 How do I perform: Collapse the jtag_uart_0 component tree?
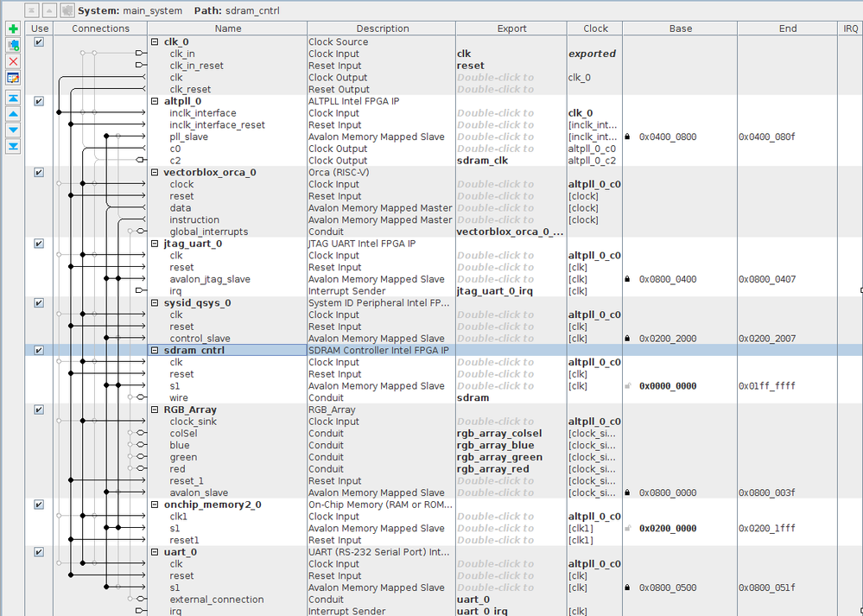(155, 244)
